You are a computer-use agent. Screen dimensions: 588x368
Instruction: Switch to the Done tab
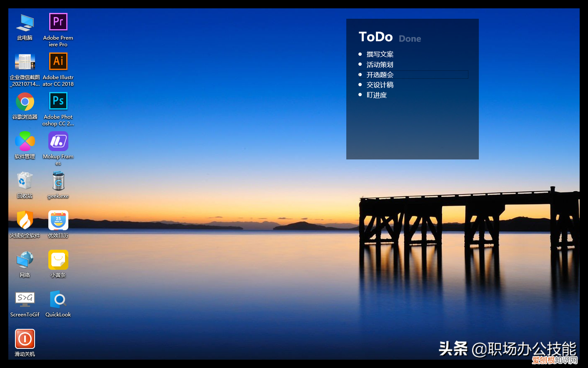[410, 39]
